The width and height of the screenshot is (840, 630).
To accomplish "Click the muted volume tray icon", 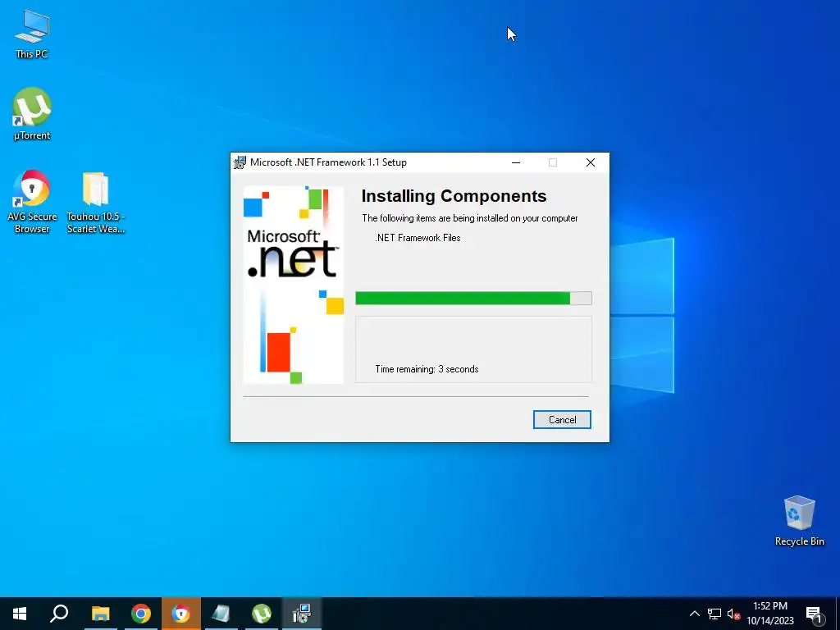I will coord(733,614).
